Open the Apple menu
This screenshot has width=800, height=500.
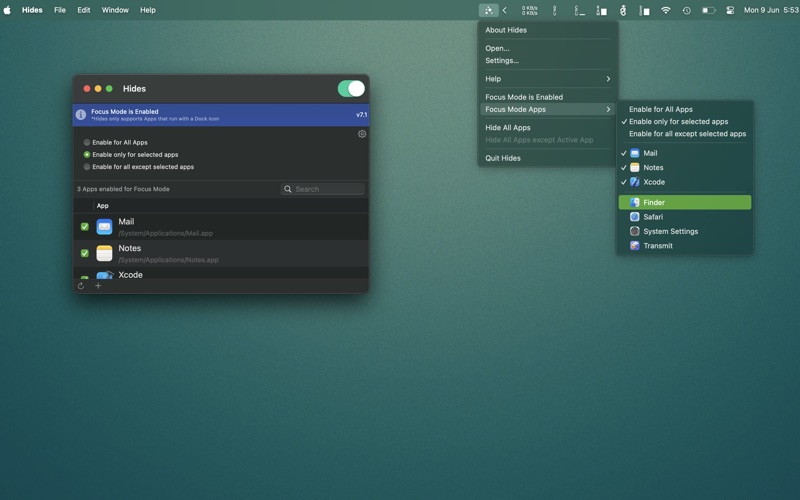[7, 10]
